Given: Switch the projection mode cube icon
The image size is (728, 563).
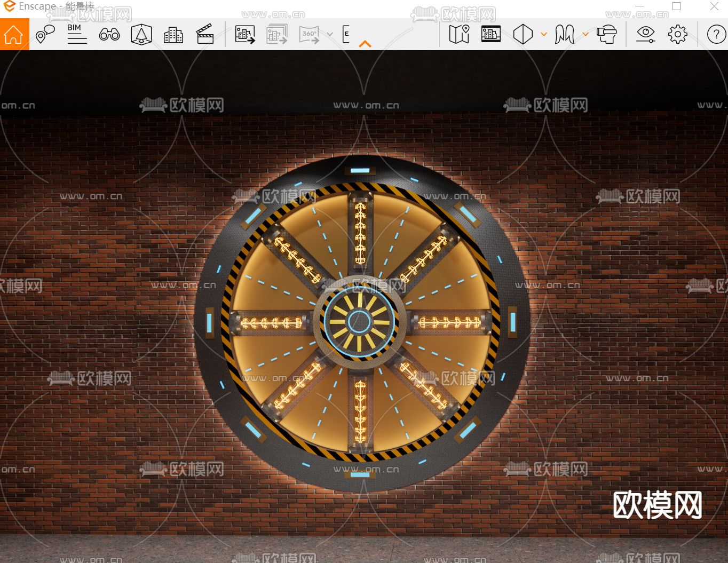Looking at the screenshot, I should pyautogui.click(x=523, y=35).
